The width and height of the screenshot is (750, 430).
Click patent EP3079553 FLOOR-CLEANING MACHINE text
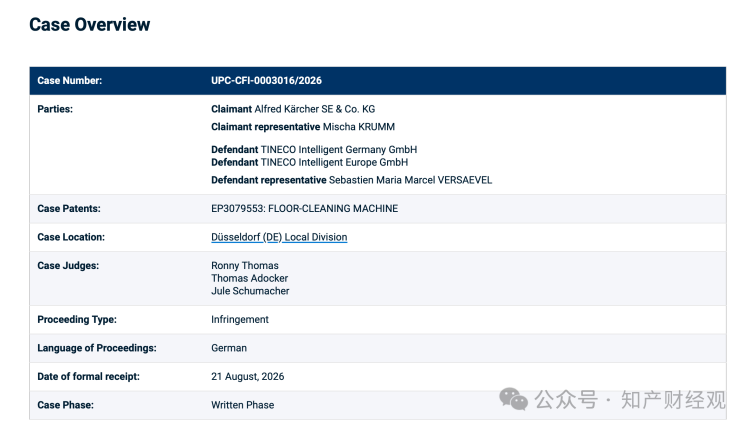point(304,209)
